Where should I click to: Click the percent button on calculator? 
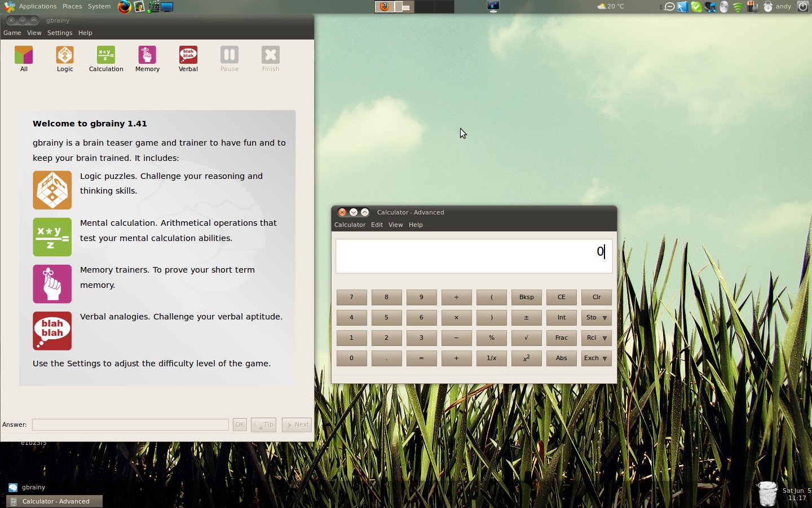tap(492, 338)
